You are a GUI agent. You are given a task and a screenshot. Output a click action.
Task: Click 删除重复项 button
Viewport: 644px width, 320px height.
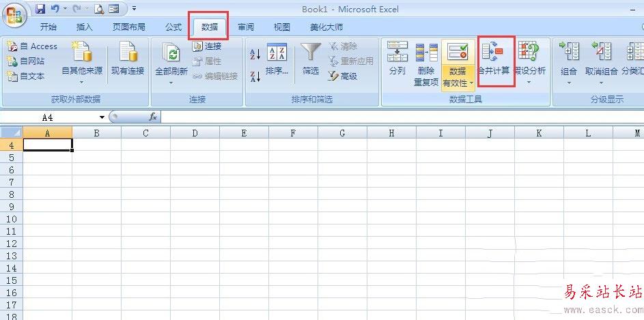click(426, 64)
